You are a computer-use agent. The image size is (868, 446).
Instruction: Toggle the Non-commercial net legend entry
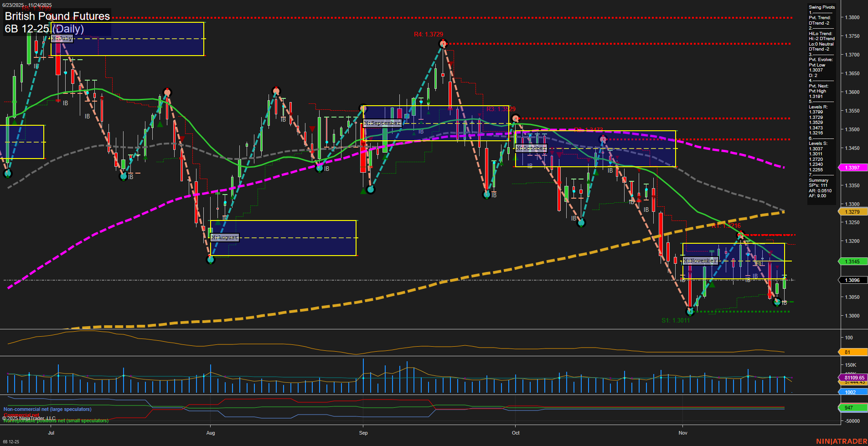[47, 409]
